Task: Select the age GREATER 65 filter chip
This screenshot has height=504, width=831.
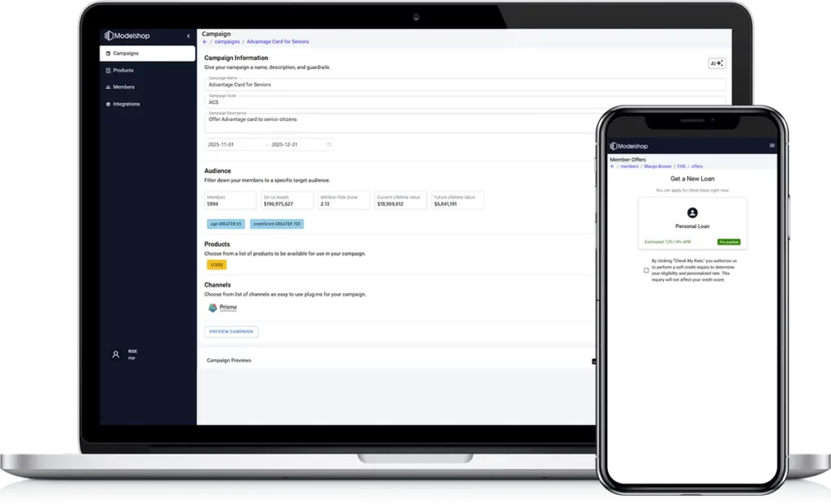Action: pyautogui.click(x=226, y=224)
